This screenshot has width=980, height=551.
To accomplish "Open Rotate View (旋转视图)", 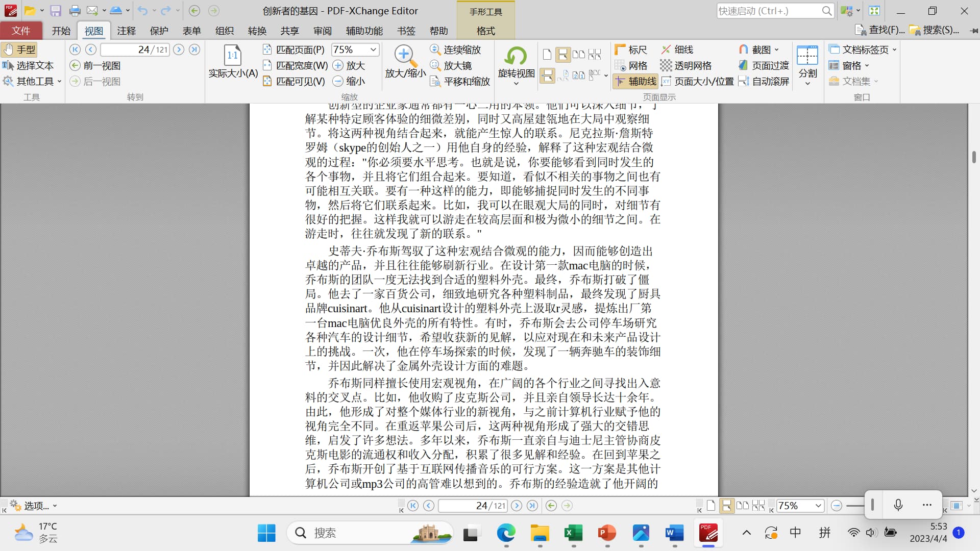I will (x=516, y=64).
